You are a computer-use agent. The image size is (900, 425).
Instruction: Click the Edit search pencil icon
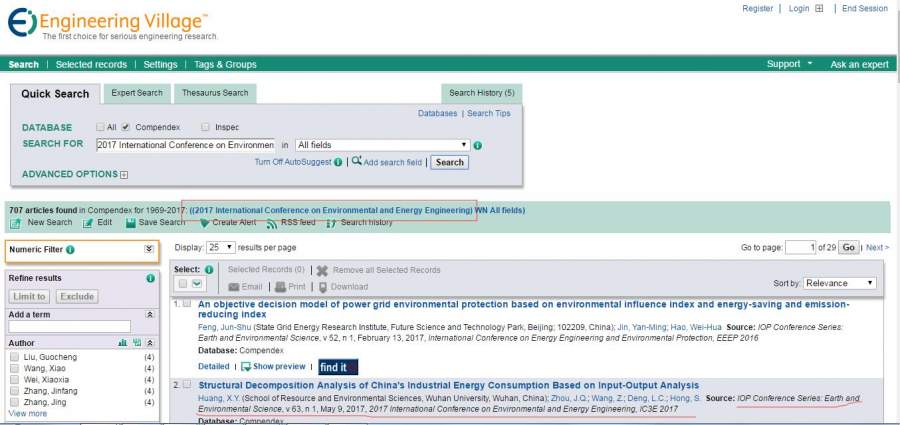(87, 223)
